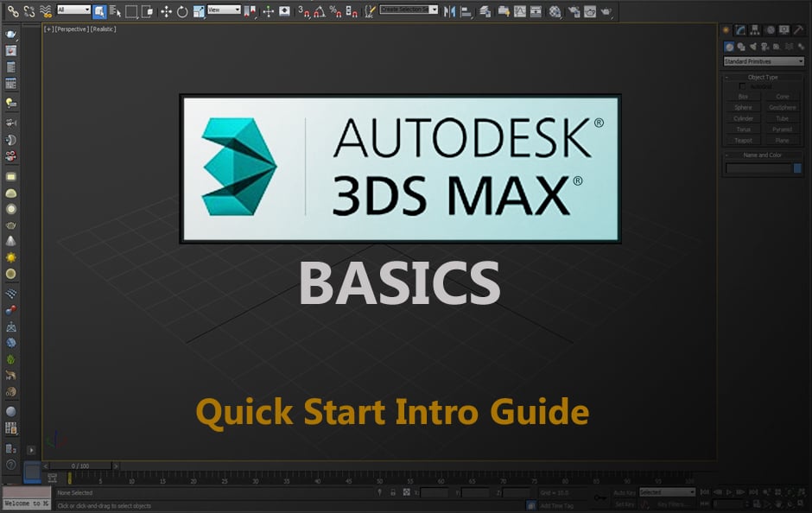Collapse the Name and Color rollout
This screenshot has height=513, width=812.
coord(763,155)
